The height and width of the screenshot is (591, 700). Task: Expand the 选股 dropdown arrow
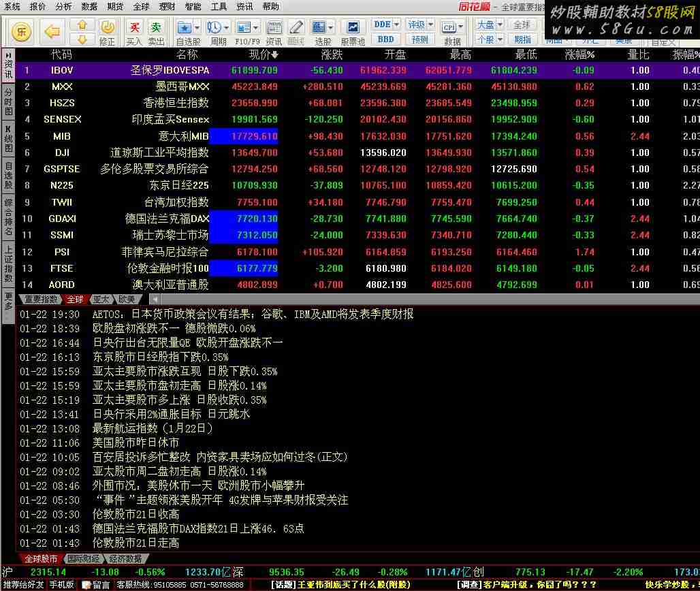(331, 28)
